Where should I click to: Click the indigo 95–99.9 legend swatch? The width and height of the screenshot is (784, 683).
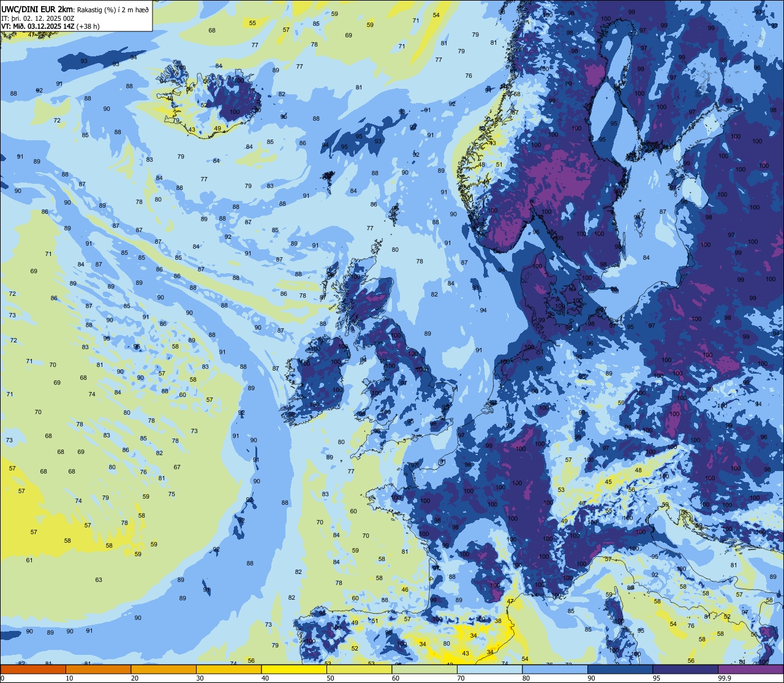(685, 669)
